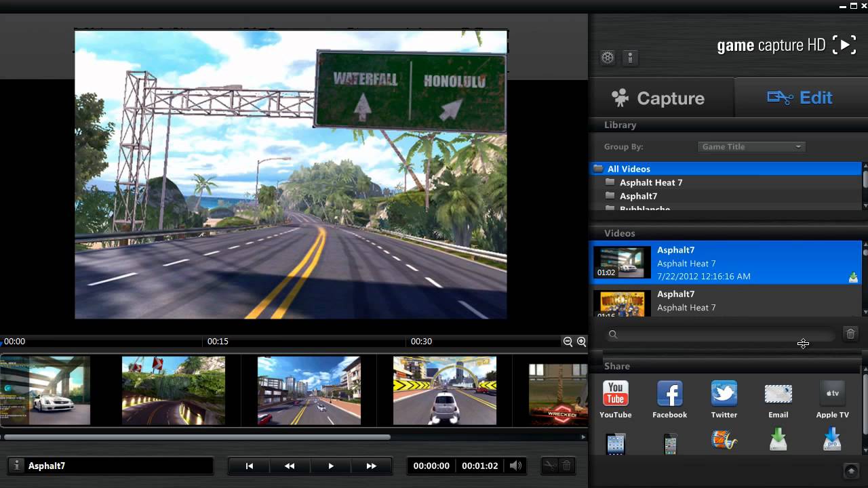
Task: Export the video for iPhone
Action: [670, 443]
